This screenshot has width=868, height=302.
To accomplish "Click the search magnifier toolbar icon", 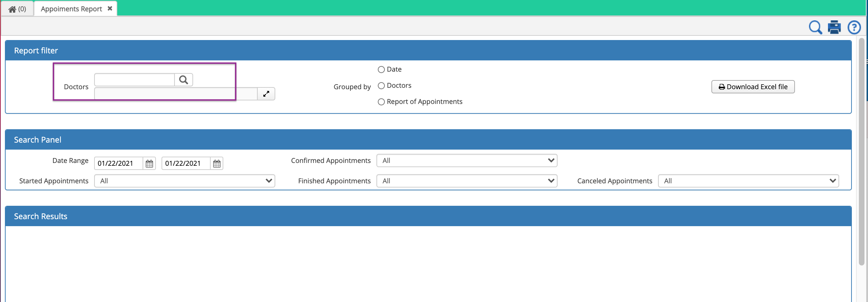I will (x=815, y=27).
